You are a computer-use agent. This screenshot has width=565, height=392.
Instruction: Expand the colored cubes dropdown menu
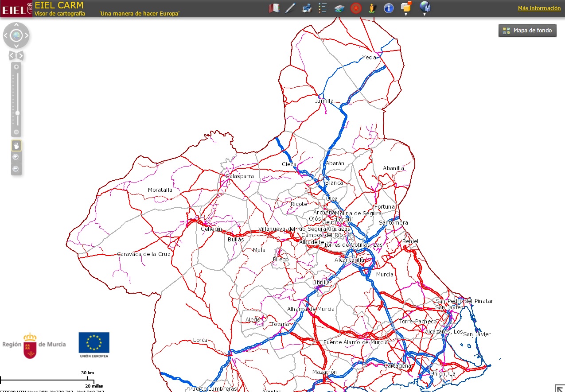406,8
